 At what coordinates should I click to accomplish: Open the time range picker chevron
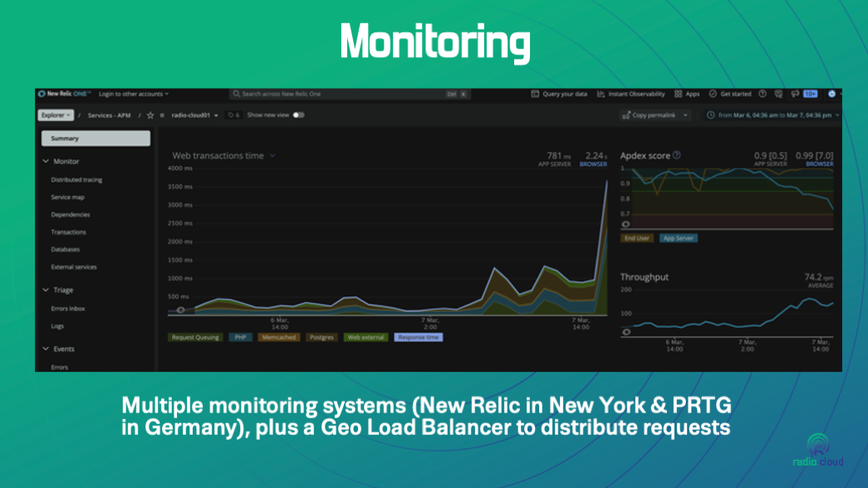click(837, 115)
